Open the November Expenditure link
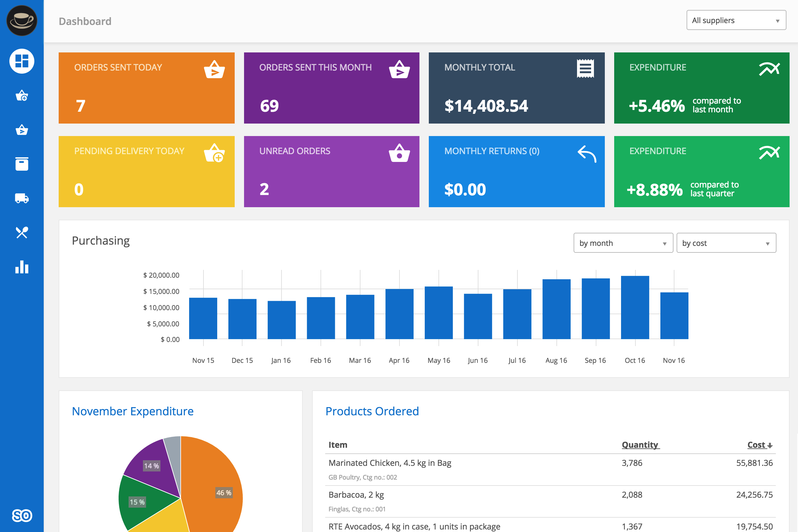The image size is (798, 532). (133, 411)
